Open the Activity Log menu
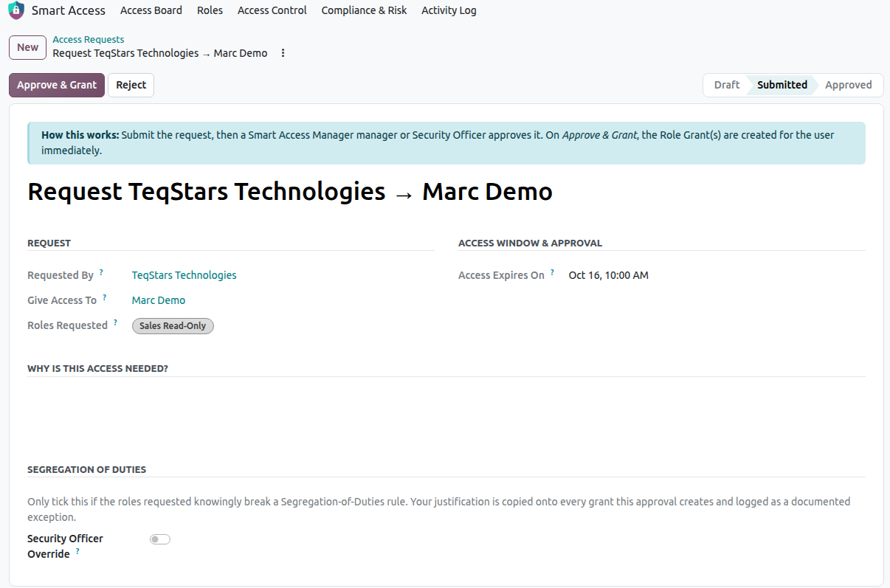Viewport: 890px width, 588px height. pos(449,10)
